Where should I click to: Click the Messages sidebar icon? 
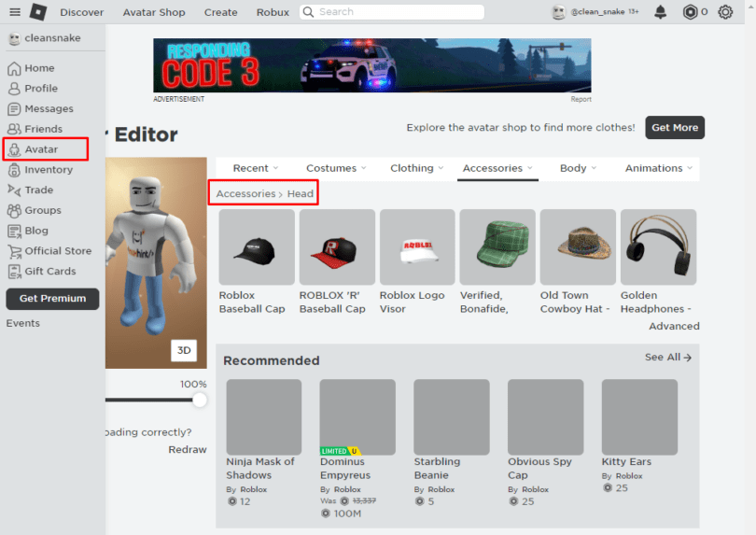14,109
